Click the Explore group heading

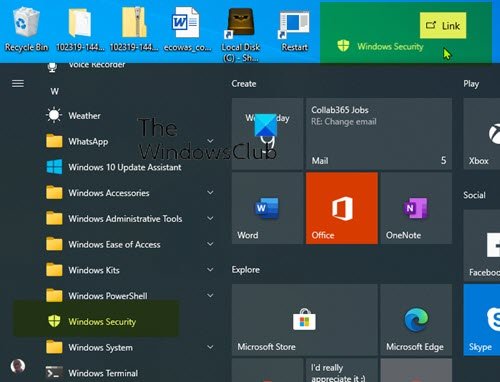pos(246,270)
